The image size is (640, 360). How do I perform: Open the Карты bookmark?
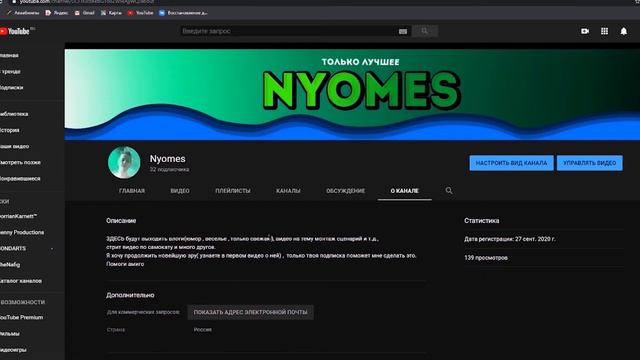(111, 13)
